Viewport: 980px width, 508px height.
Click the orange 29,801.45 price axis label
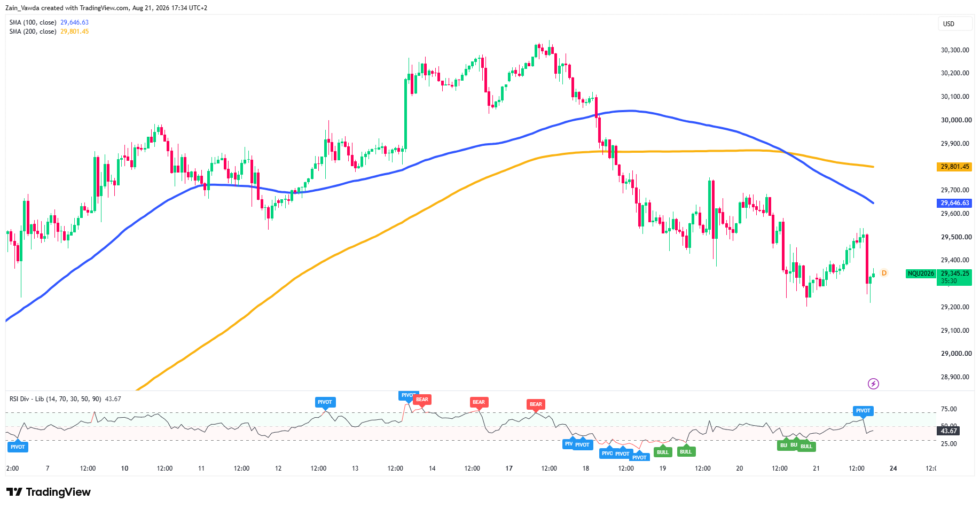(954, 167)
